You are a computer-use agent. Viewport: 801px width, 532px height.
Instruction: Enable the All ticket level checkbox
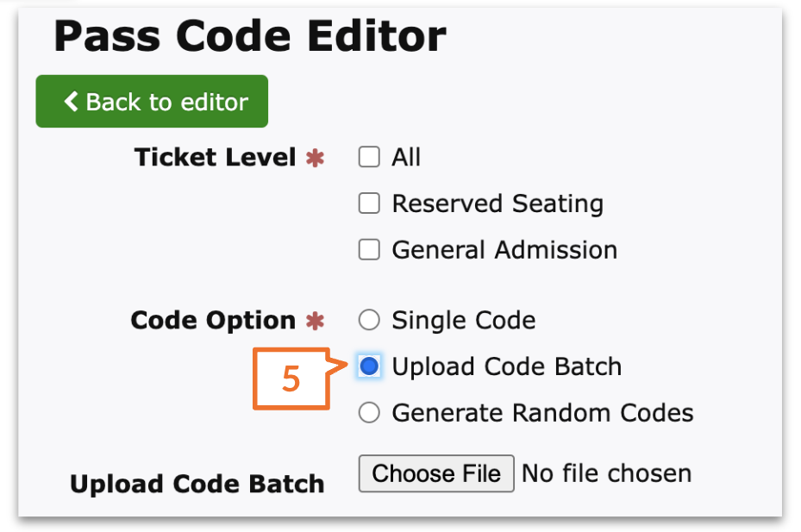[369, 157]
